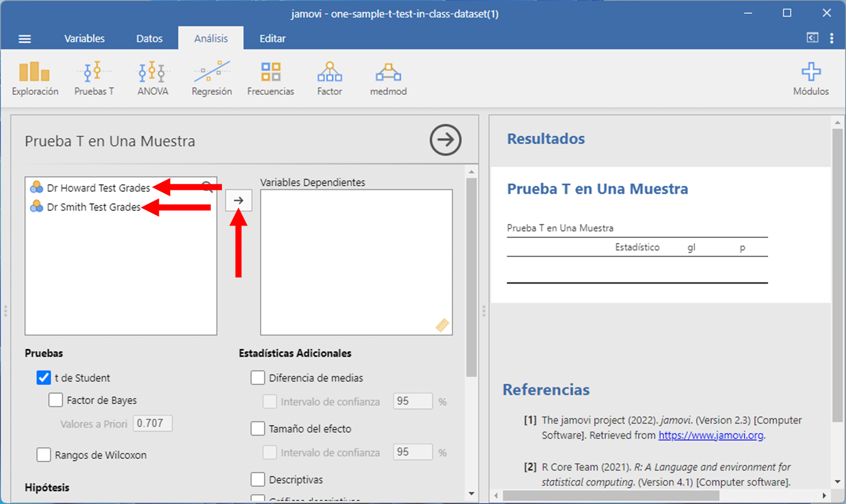846x504 pixels.
Task: Move variable to Variables Dependientes with arrow
Action: coord(239,201)
